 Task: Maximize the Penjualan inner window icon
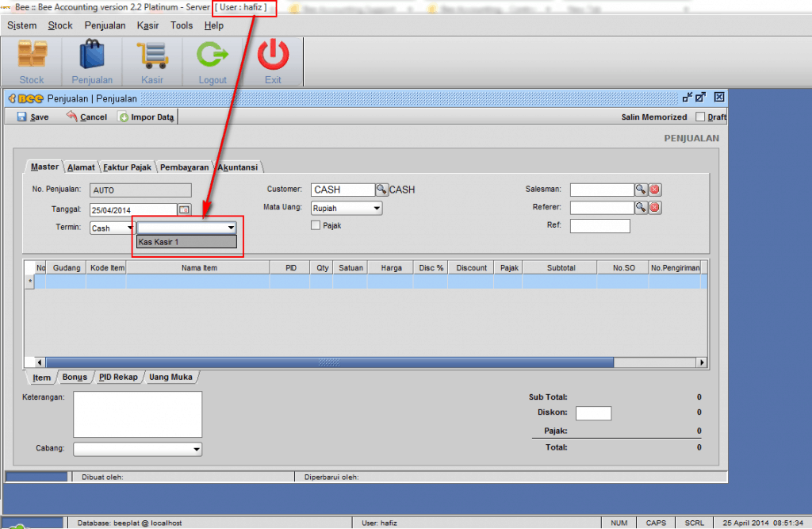(701, 97)
